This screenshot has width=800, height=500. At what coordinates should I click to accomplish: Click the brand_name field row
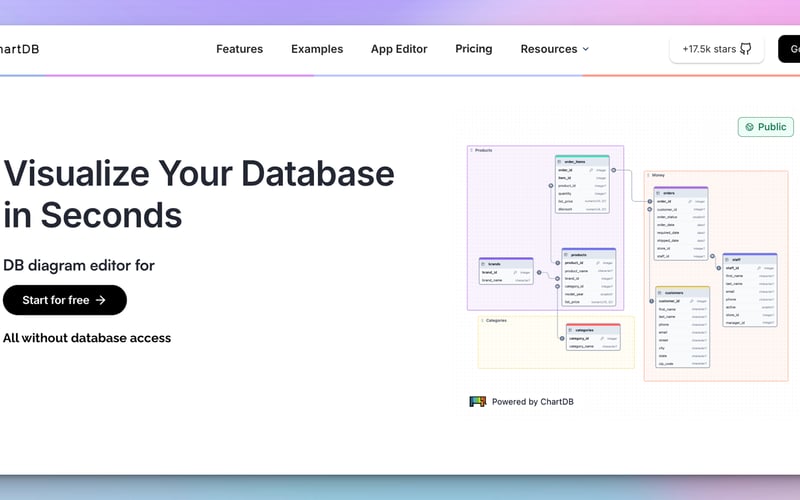506,280
